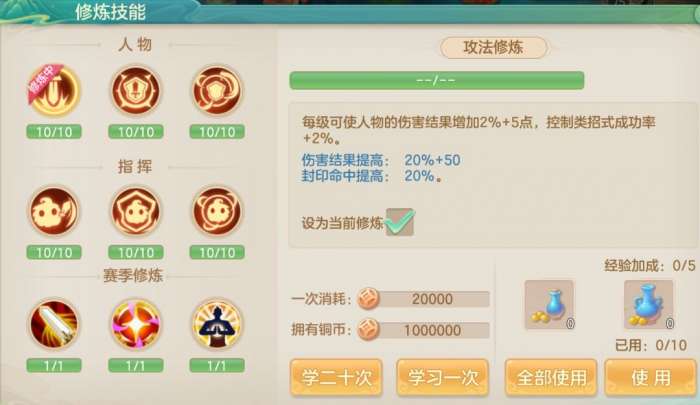700x405 pixels.
Task: Select the small blue potion item slot
Action: tap(550, 305)
